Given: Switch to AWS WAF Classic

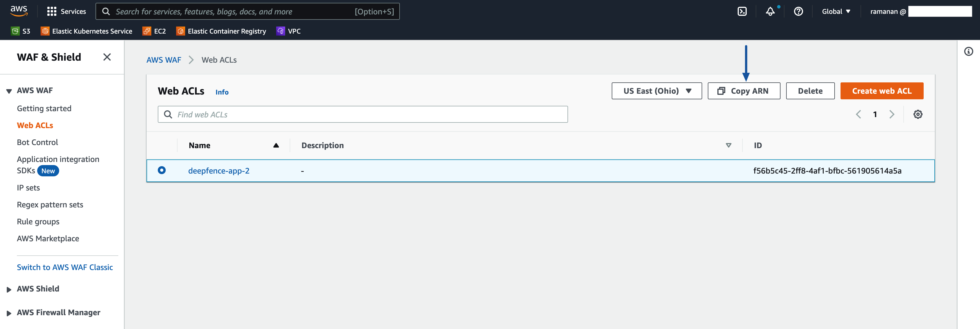Looking at the screenshot, I should (65, 267).
